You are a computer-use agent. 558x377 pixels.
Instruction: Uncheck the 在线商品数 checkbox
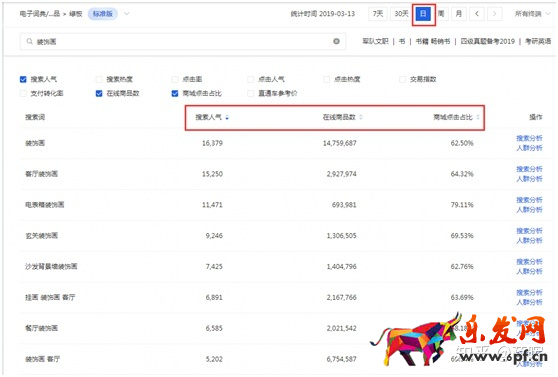tap(99, 93)
